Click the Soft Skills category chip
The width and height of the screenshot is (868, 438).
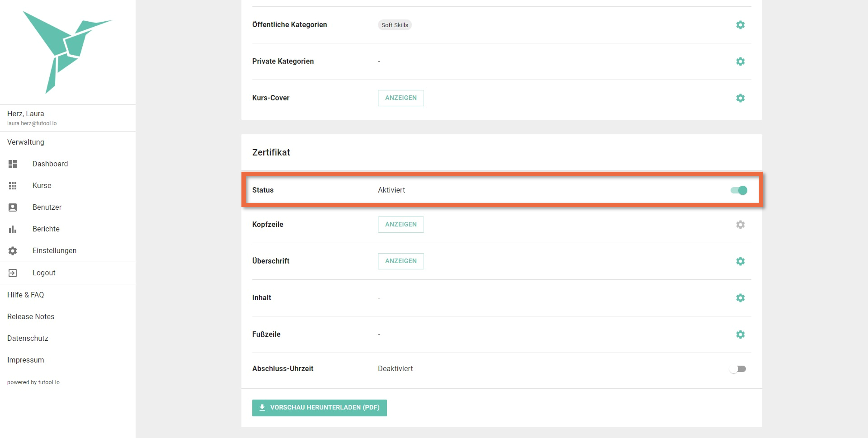click(x=394, y=25)
